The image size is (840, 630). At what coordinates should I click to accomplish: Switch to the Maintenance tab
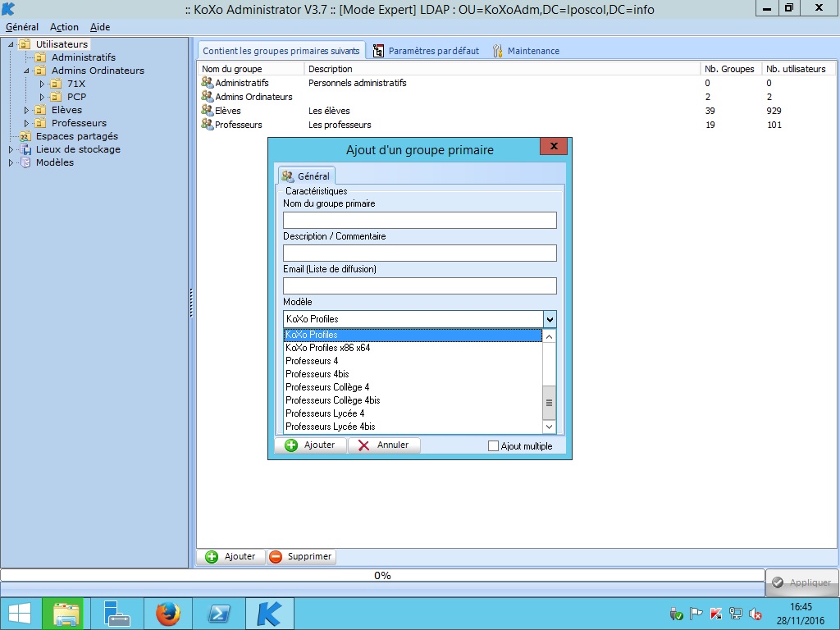coord(526,51)
